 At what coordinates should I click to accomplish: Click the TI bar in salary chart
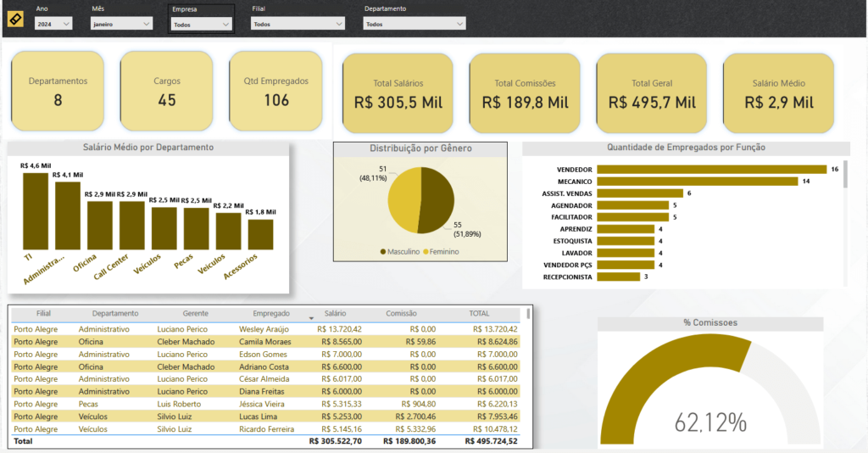point(36,211)
